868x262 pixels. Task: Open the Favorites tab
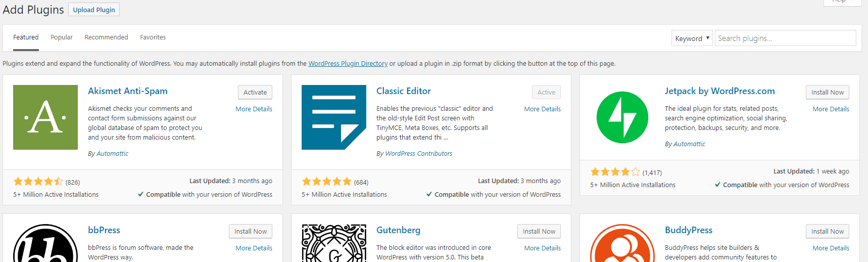click(153, 37)
